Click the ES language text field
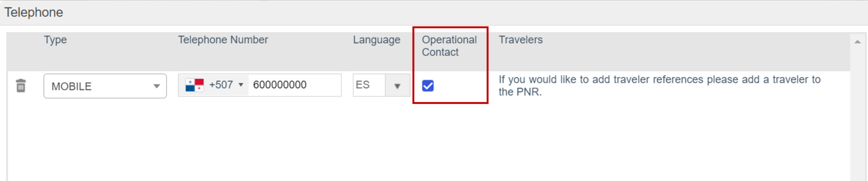The image size is (868, 181). click(369, 85)
